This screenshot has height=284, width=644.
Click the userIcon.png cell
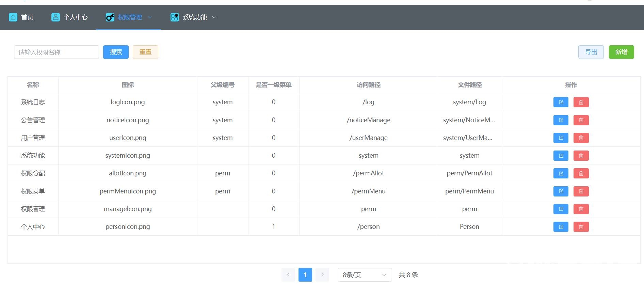tap(128, 138)
